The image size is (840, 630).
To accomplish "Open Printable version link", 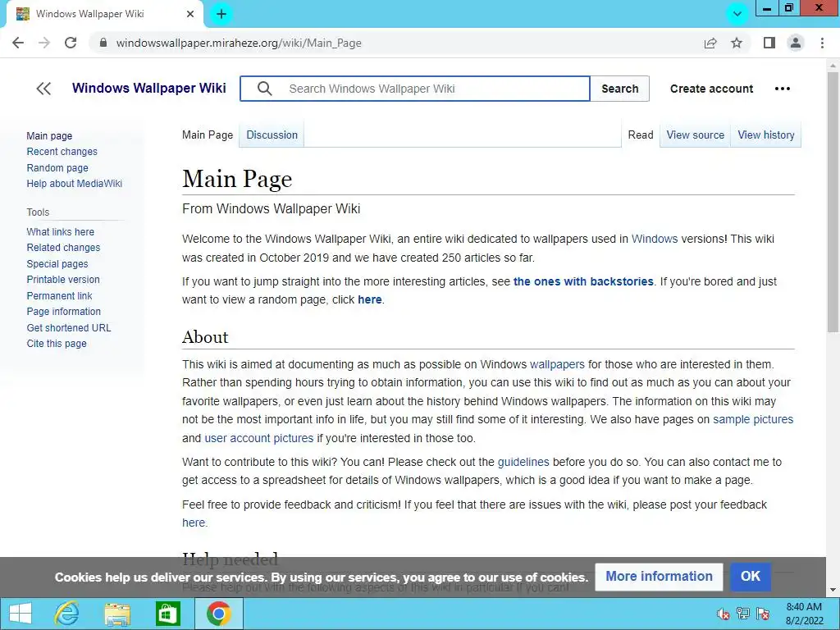I will point(63,280).
